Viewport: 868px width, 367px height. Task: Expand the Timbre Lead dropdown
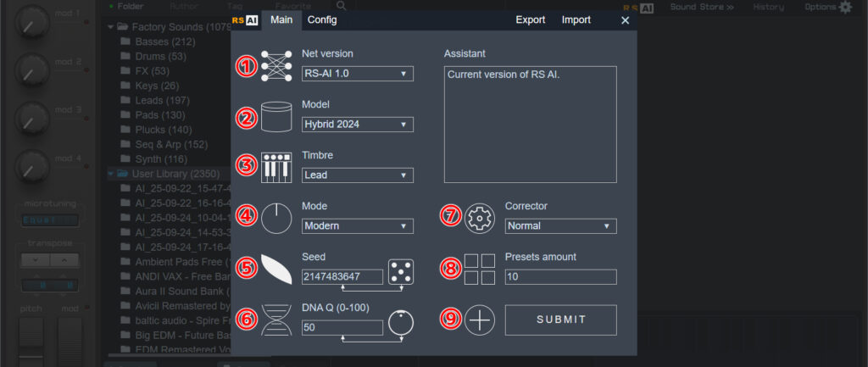point(357,175)
